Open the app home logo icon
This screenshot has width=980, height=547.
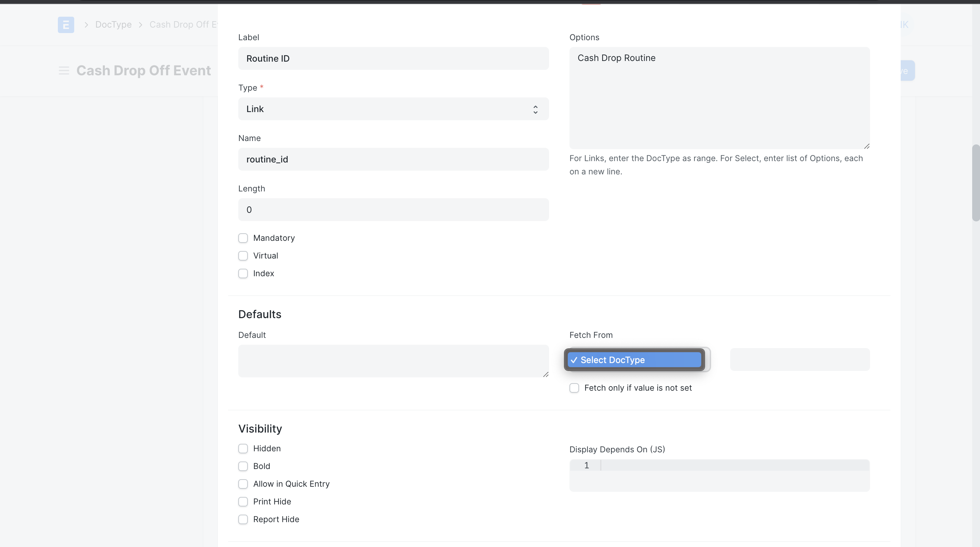(x=66, y=25)
